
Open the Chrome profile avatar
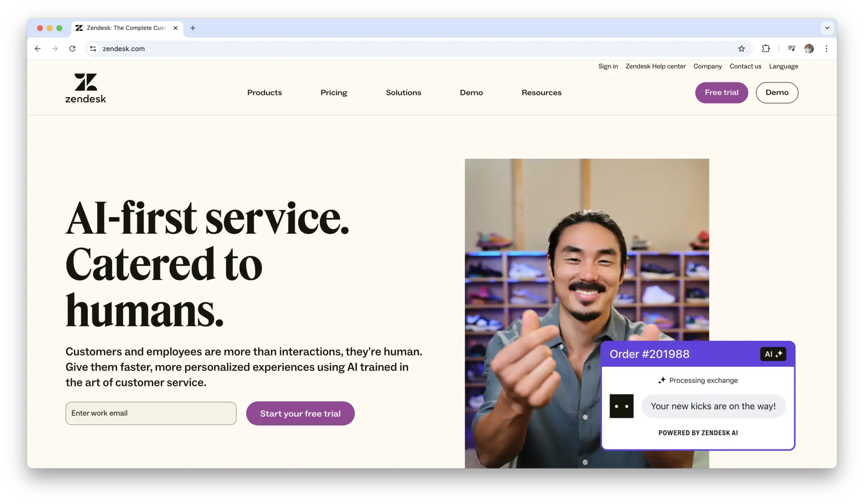click(809, 49)
